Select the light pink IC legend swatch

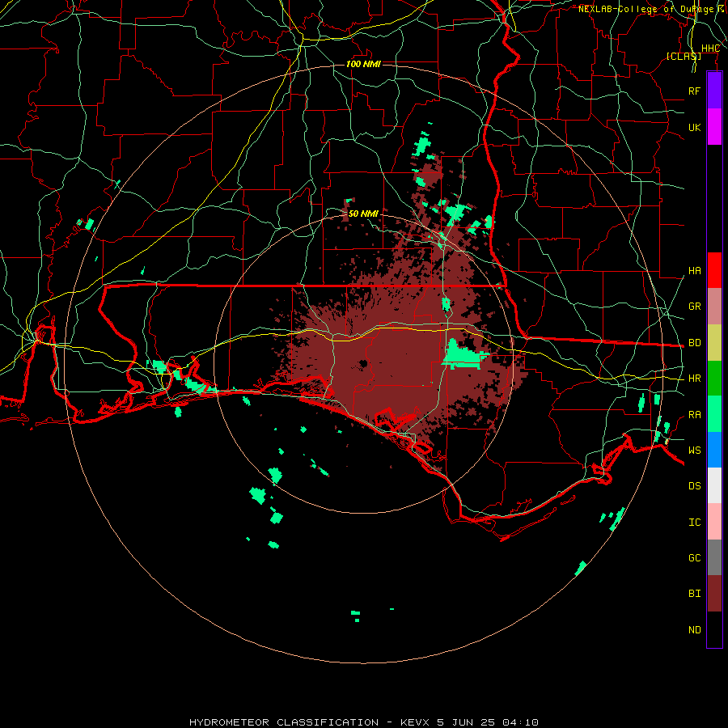tap(714, 522)
